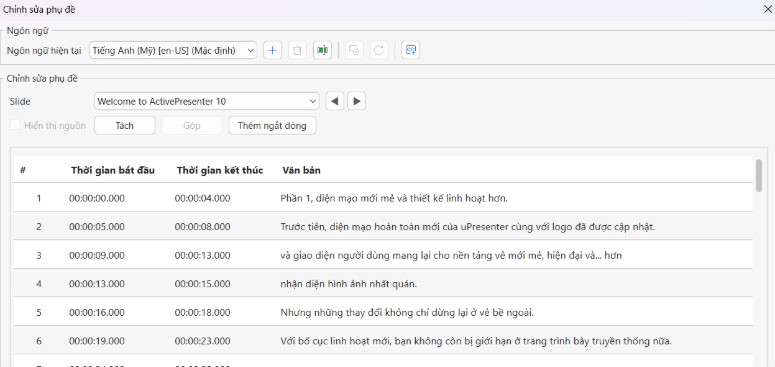Image resolution: width=775 pixels, height=367 pixels.
Task: Click the Tách button
Action: [125, 125]
